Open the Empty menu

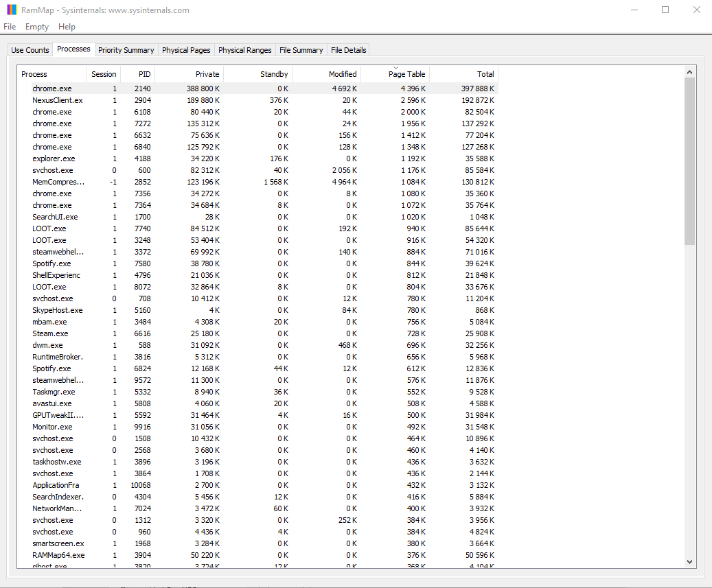point(37,27)
